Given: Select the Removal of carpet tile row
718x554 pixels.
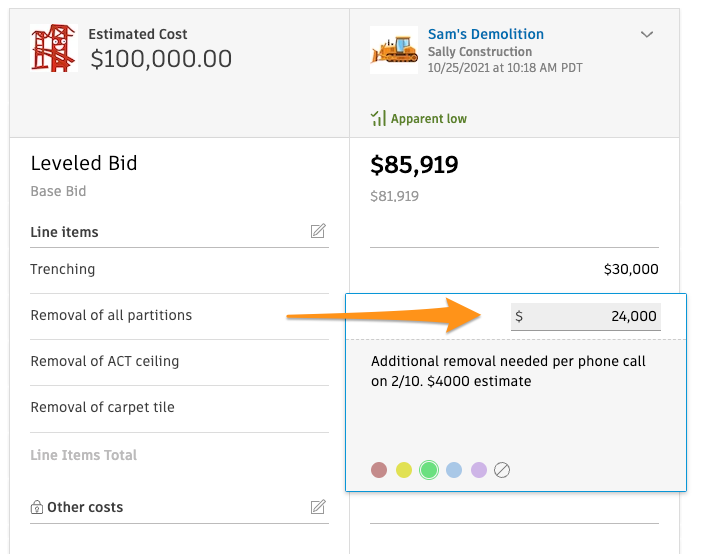Looking at the screenshot, I should (180, 408).
